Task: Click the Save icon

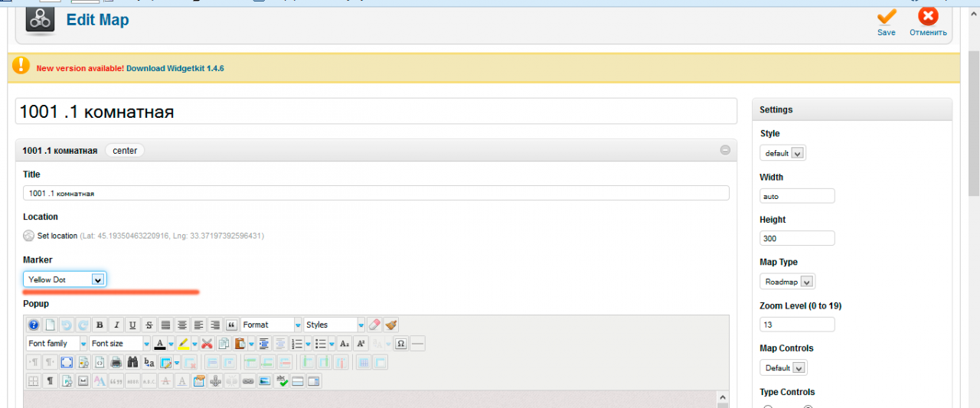Action: 887,17
